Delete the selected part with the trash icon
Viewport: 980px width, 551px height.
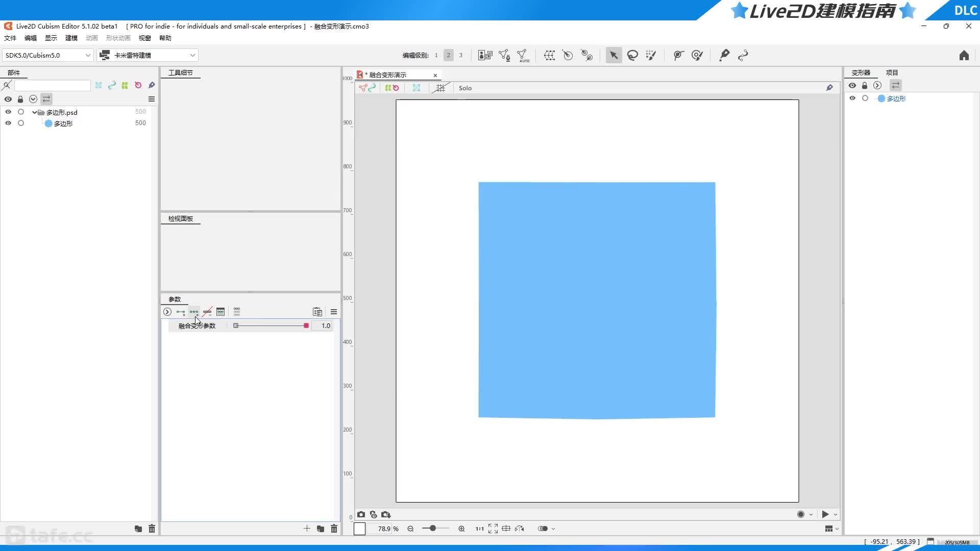tap(152, 529)
